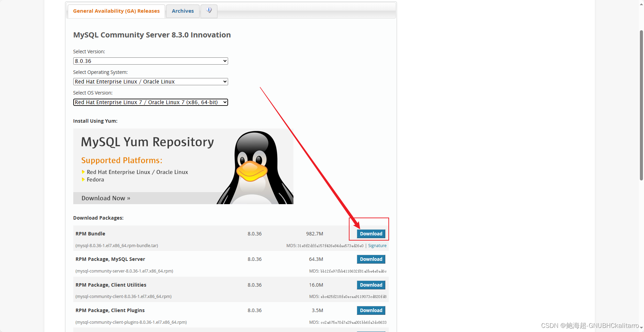
Task: Switch to General Availability (GA) Releases tab
Action: point(116,11)
